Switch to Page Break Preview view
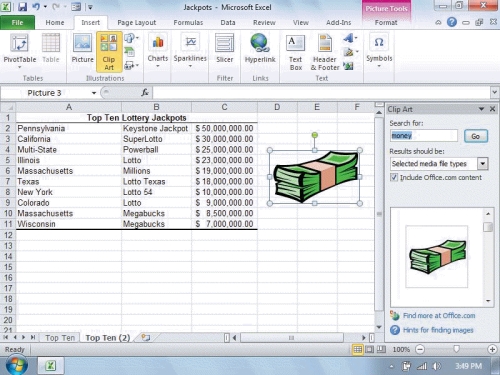The image size is (500, 375). point(381,349)
